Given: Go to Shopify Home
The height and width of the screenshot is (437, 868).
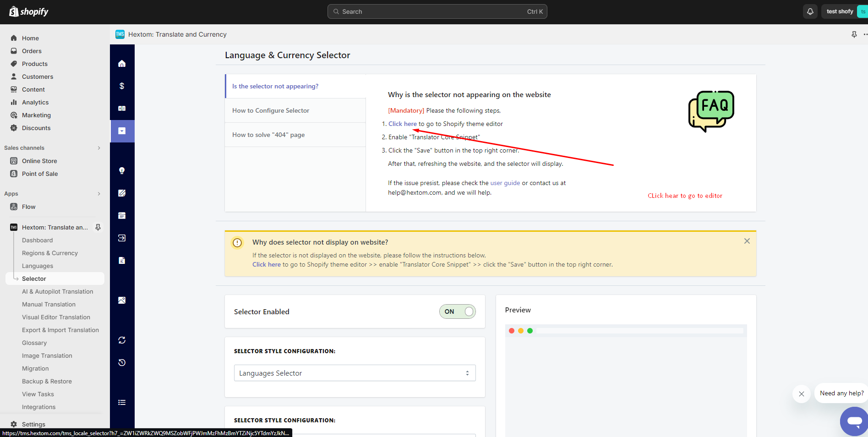Looking at the screenshot, I should tap(30, 38).
